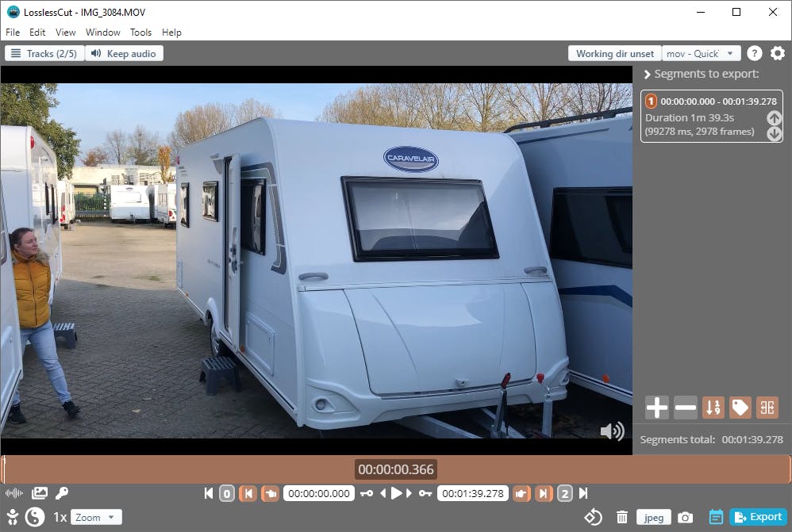Viewport: 792px width, 532px height.
Task: Move segment 1 up in the list
Action: click(x=774, y=118)
